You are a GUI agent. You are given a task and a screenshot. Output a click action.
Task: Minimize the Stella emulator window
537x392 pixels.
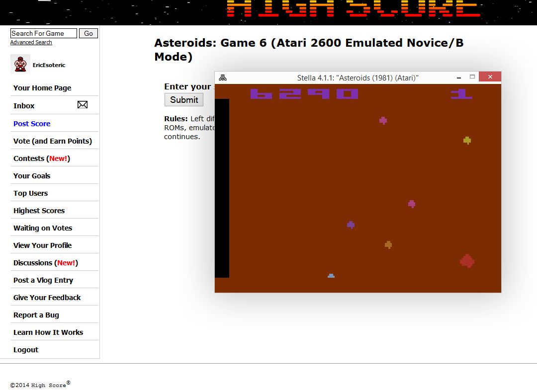(x=457, y=78)
